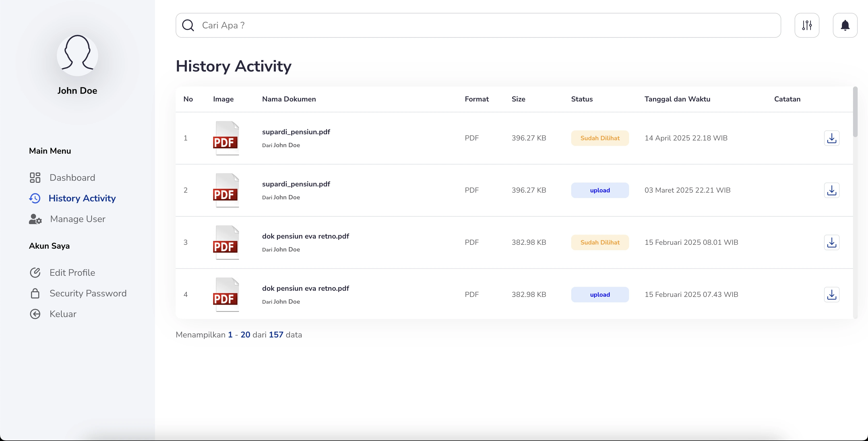Click 'upload' status badge in row 2
Viewport: 868px width, 441px height.
[599, 190]
